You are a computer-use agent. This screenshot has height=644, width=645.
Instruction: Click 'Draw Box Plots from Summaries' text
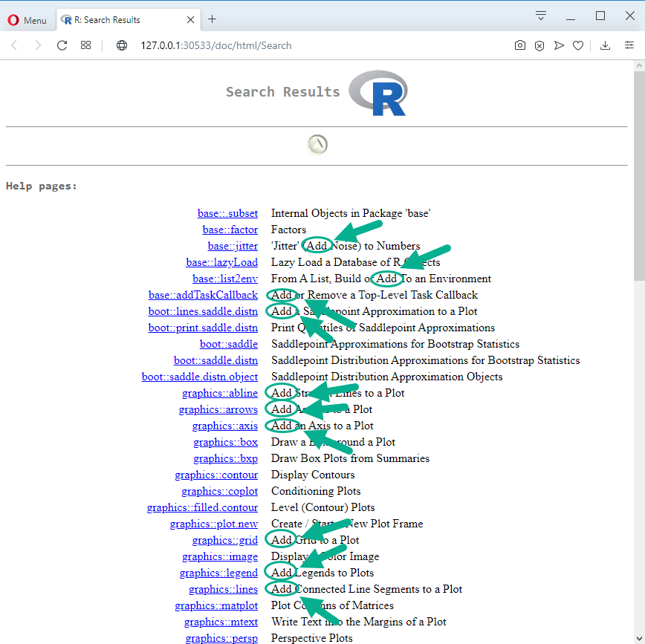coord(350,458)
